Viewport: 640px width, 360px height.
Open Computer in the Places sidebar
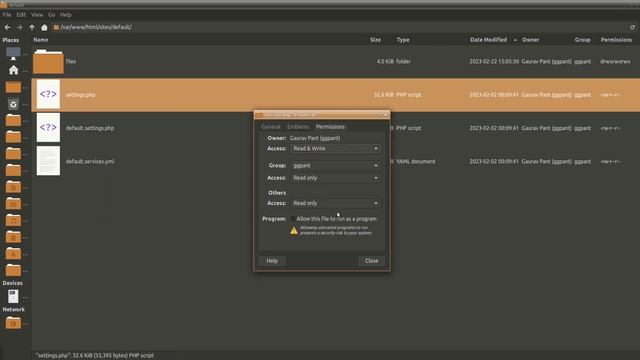tap(13, 53)
